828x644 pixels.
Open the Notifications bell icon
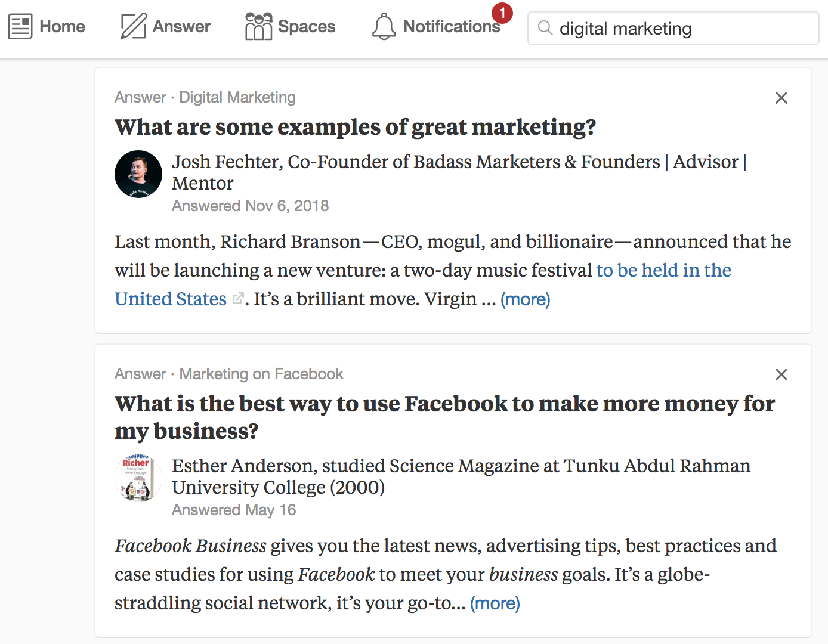coord(384,27)
